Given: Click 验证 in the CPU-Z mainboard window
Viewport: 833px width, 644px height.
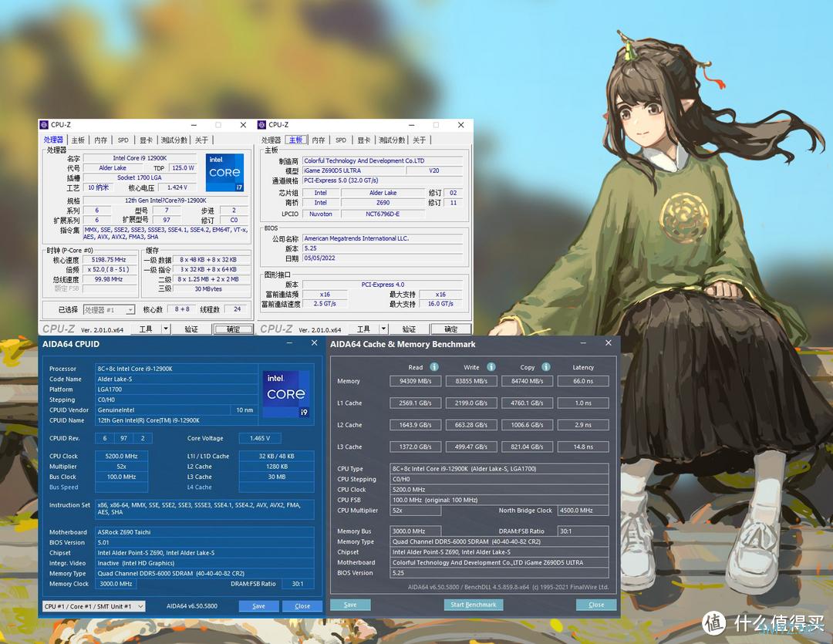Looking at the screenshot, I should 409,329.
